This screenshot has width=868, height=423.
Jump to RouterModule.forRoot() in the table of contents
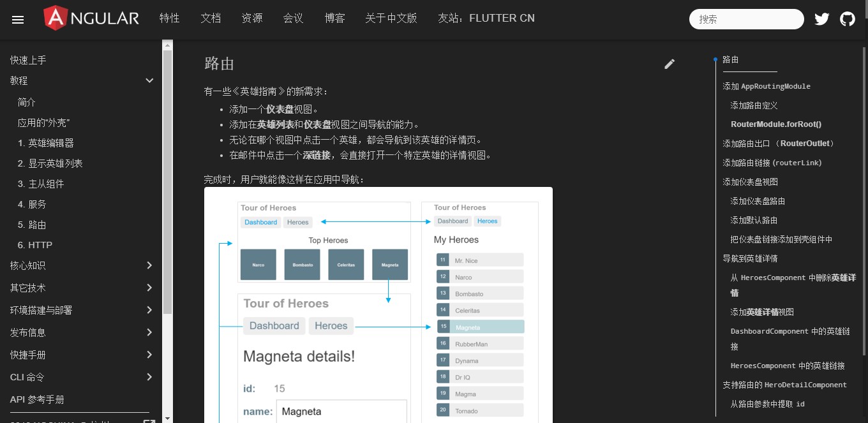[x=776, y=124]
